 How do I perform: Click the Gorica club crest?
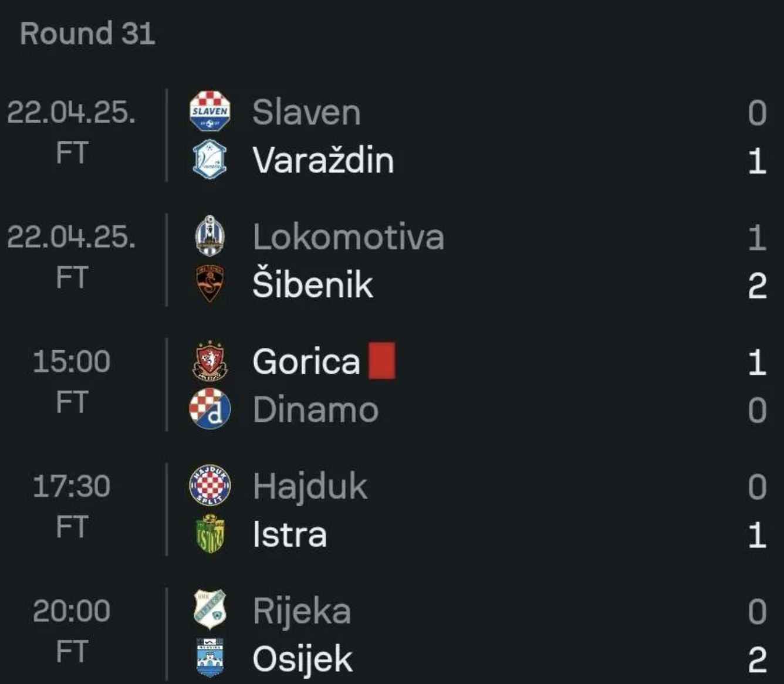(209, 361)
